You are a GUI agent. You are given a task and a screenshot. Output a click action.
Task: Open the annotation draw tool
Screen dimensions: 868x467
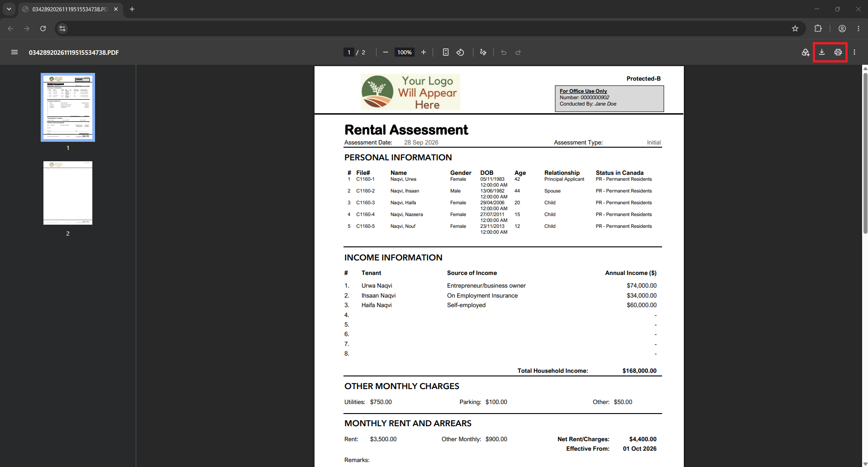point(483,52)
